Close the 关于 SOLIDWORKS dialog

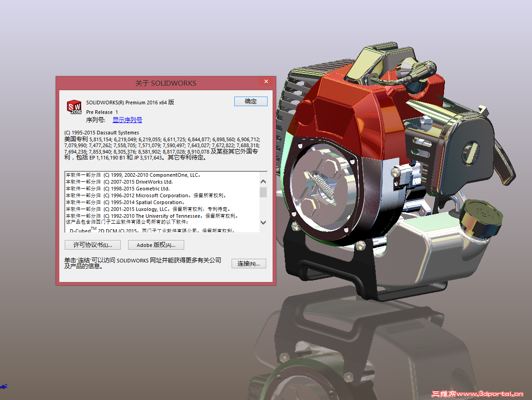pyautogui.click(x=266, y=82)
